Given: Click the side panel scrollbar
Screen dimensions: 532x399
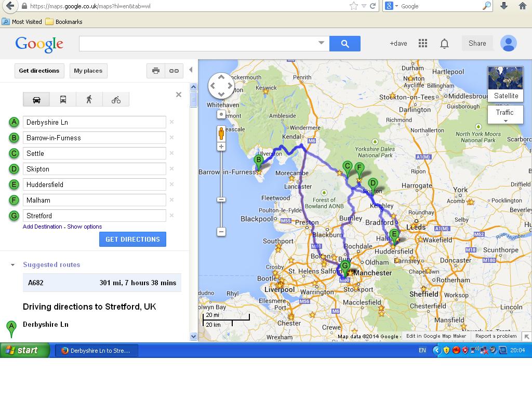Looking at the screenshot, I should [193, 100].
